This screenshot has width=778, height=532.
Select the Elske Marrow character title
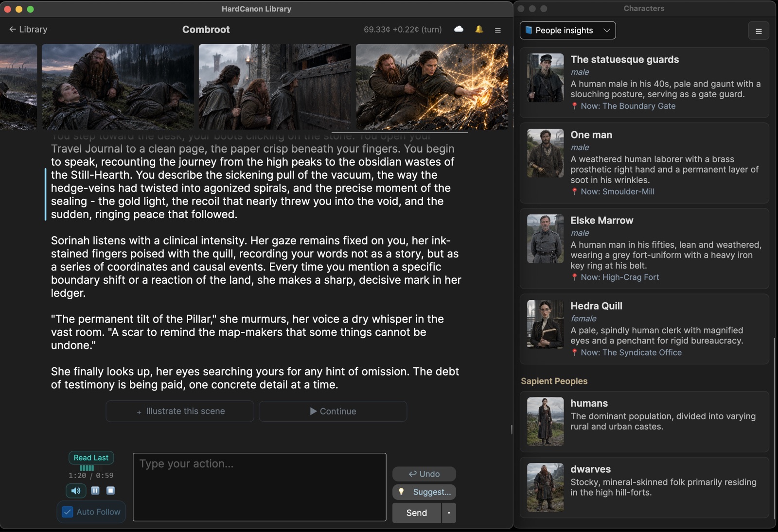coord(601,220)
